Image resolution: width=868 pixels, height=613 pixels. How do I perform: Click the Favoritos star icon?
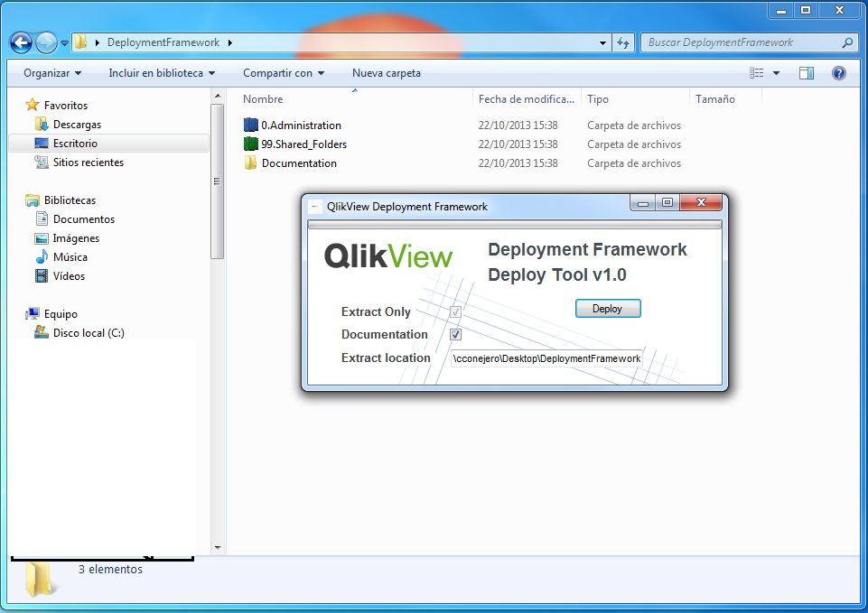click(x=33, y=105)
